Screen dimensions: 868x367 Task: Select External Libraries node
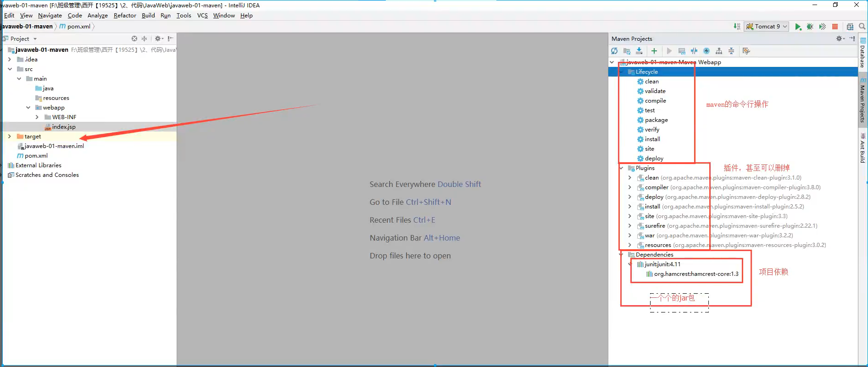click(38, 165)
